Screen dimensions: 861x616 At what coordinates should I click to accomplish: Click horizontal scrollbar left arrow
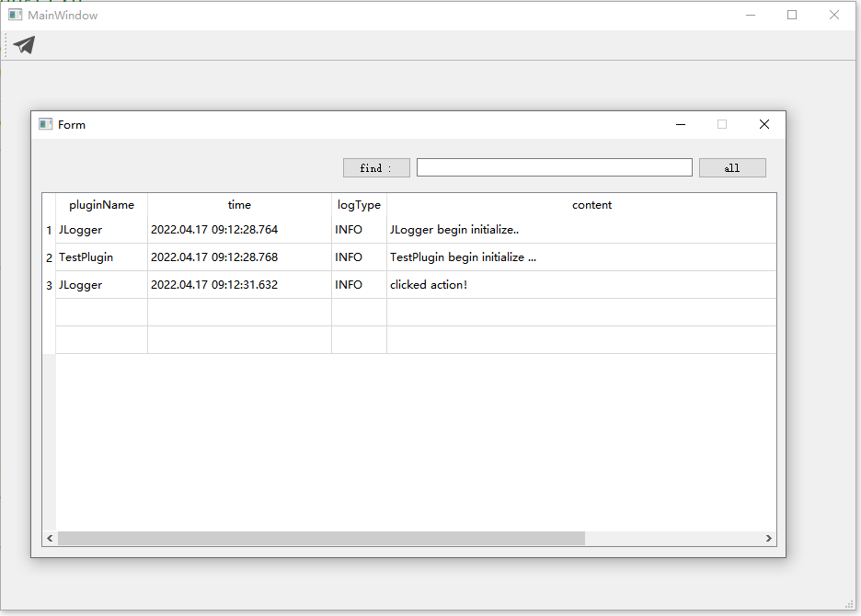tap(50, 539)
